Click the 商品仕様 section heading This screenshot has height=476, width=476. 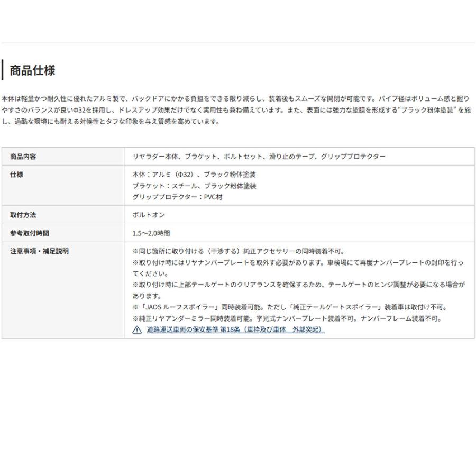pyautogui.click(x=32, y=70)
